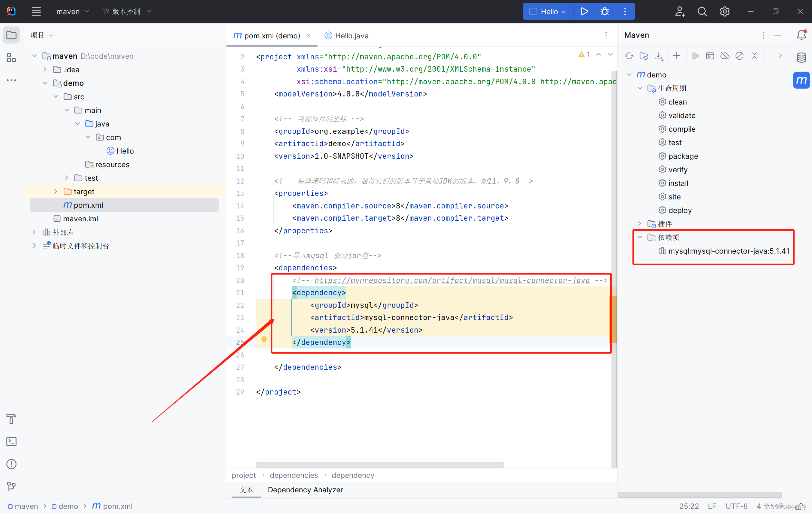Show more tool windows (three dots)
The width and height of the screenshot is (812, 513).
point(12,80)
